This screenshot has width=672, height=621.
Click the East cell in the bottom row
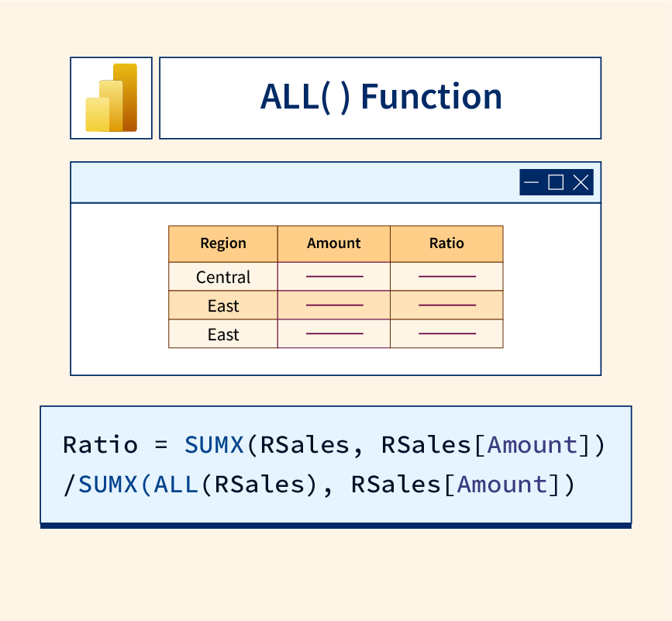(223, 334)
